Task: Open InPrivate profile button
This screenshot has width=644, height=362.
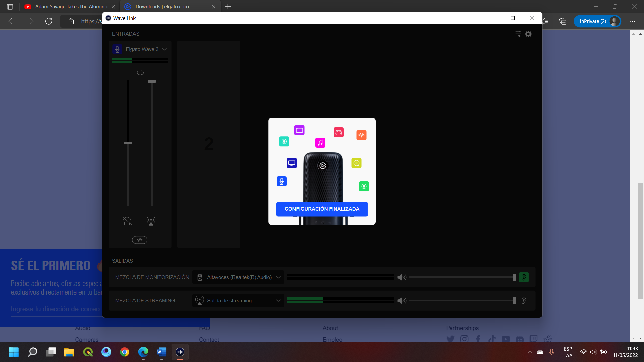Action: [x=597, y=21]
